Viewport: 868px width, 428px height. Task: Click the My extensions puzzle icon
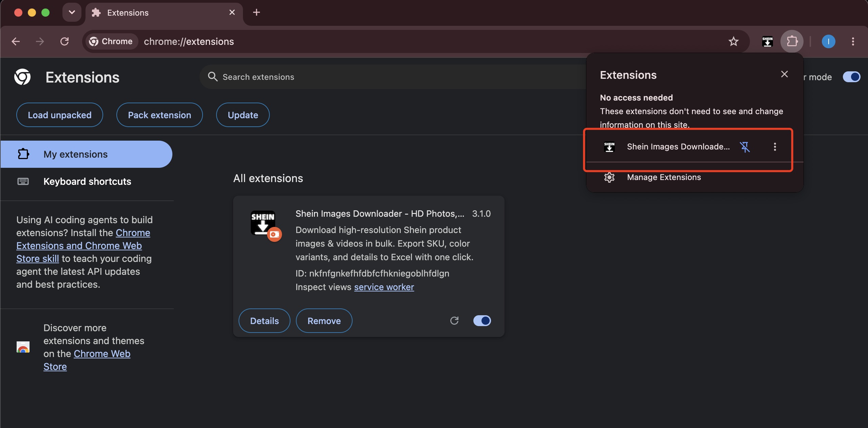pyautogui.click(x=23, y=154)
